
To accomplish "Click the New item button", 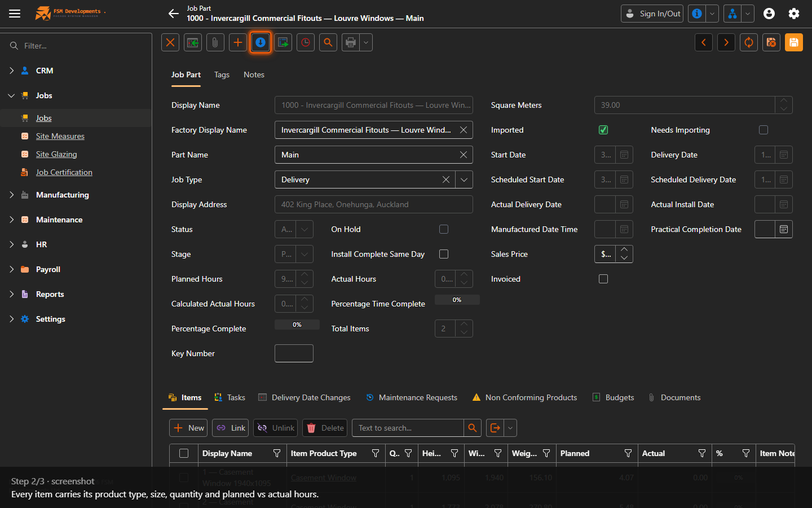I will (x=188, y=428).
